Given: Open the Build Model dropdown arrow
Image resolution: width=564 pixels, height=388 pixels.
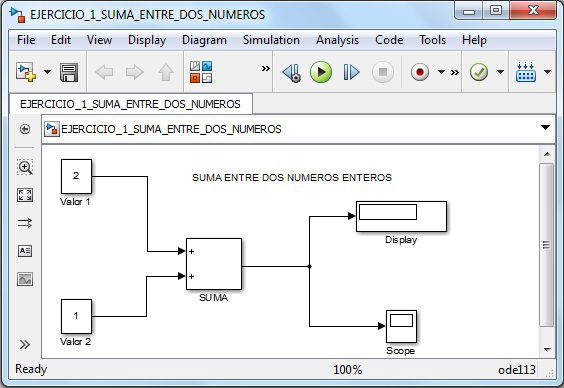Looking at the screenshot, I should [x=547, y=72].
